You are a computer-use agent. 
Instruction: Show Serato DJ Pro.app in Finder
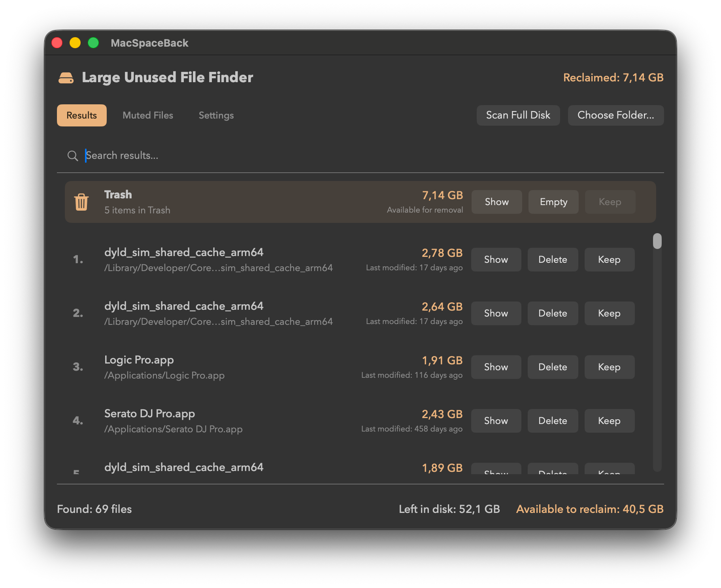click(496, 420)
